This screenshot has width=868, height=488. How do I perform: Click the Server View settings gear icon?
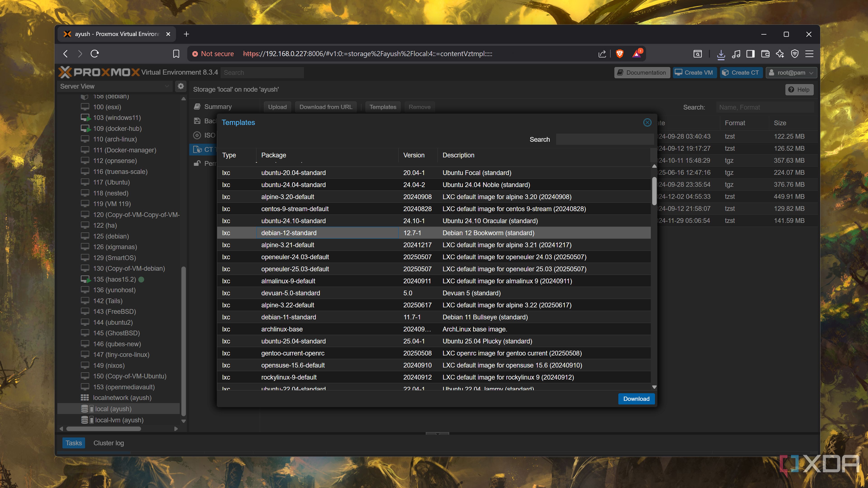click(x=181, y=86)
